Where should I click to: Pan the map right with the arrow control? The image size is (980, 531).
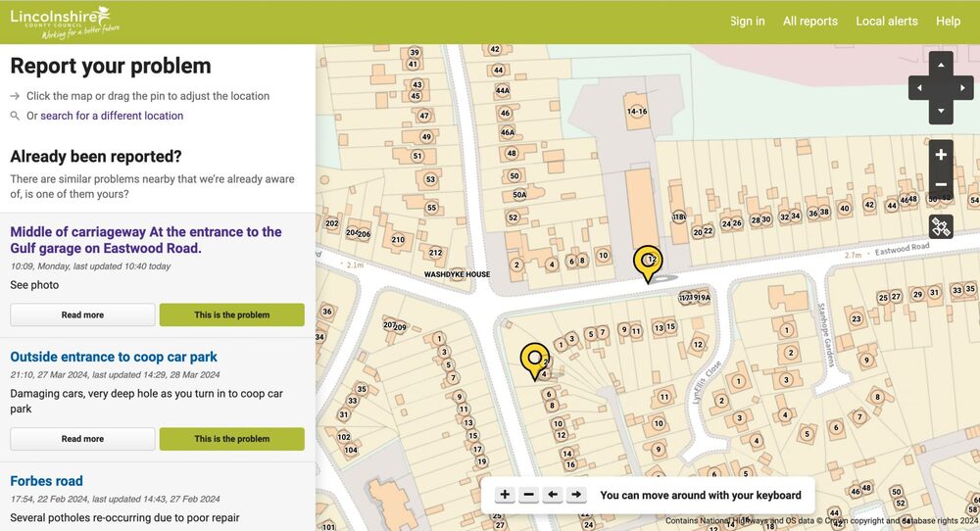[962, 88]
